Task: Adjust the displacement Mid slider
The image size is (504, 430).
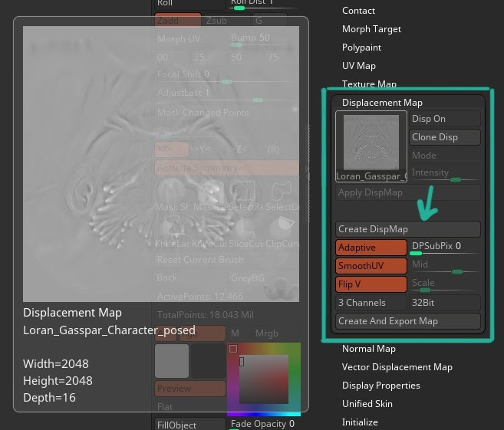Action: pyautogui.click(x=445, y=266)
